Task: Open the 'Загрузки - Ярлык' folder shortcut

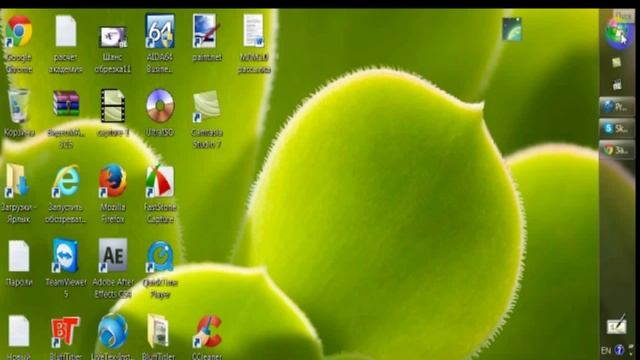Action: (x=17, y=181)
